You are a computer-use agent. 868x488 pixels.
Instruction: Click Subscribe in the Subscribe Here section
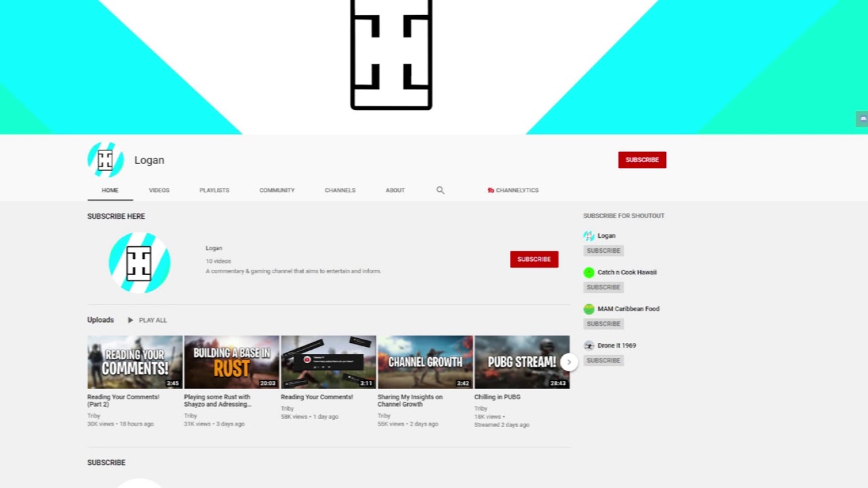point(534,259)
